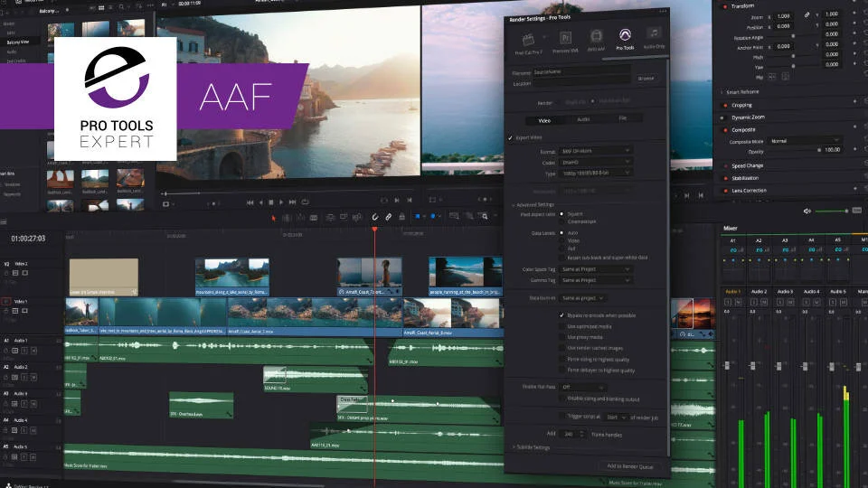
Task: Click the Location input field
Action: [581, 82]
